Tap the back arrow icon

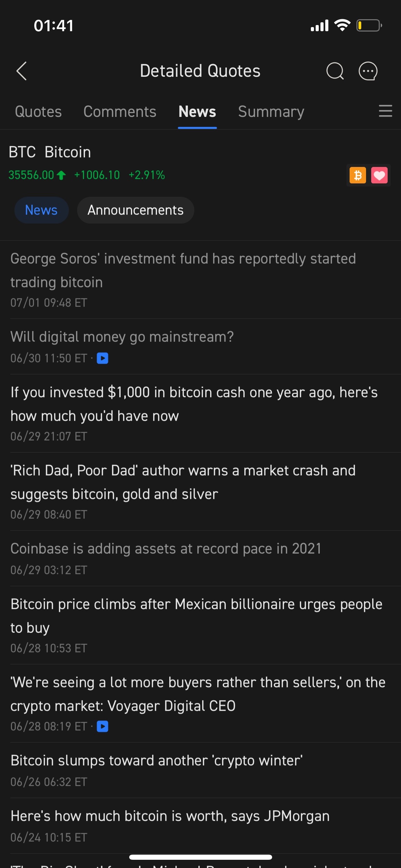[22, 71]
